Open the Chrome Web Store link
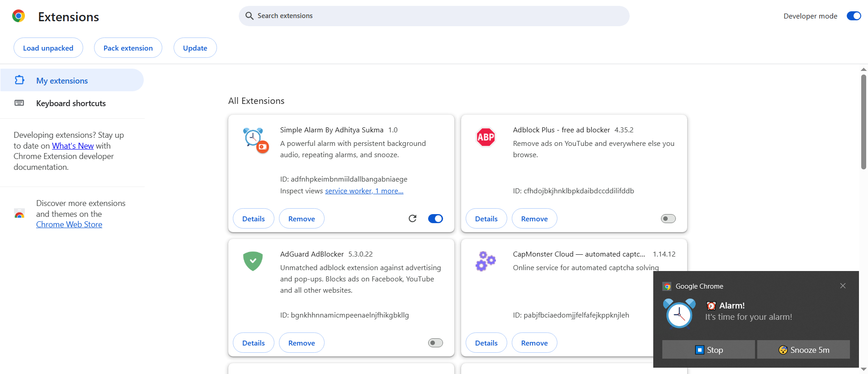Viewport: 868px width, 374px height. pos(69,224)
